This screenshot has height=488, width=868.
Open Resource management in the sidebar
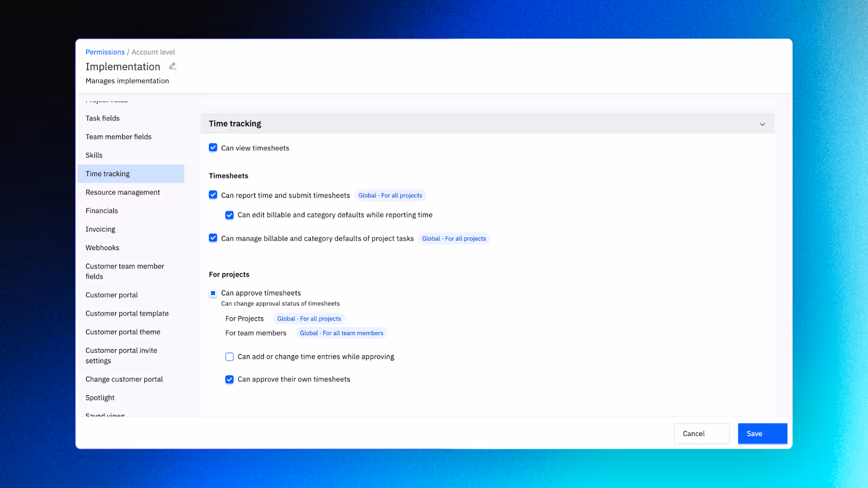pyautogui.click(x=131, y=192)
